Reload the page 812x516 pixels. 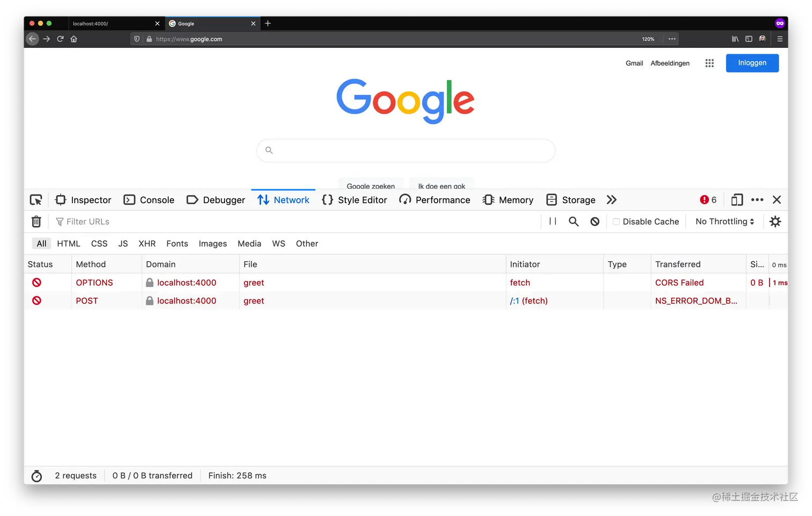click(x=60, y=39)
